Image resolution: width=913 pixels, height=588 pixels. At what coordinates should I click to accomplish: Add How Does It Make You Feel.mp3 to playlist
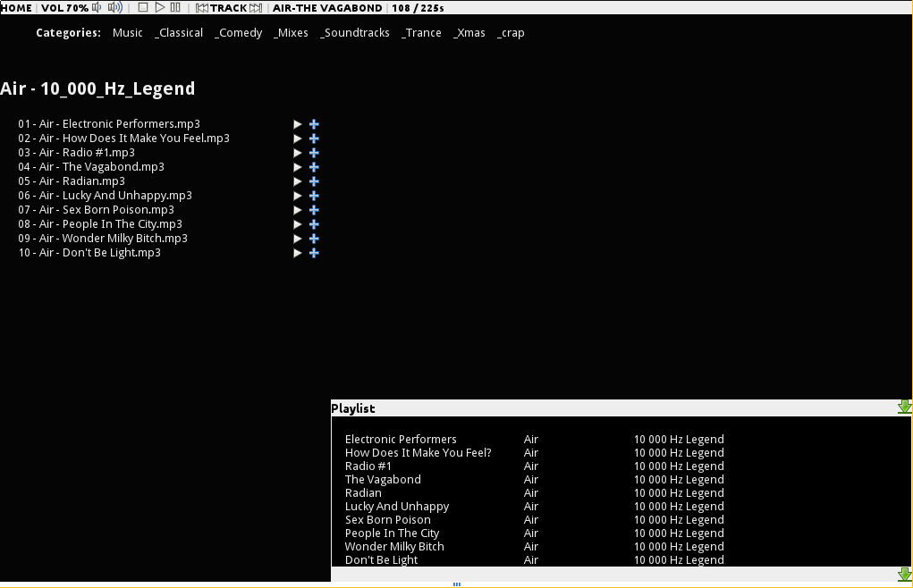314,139
